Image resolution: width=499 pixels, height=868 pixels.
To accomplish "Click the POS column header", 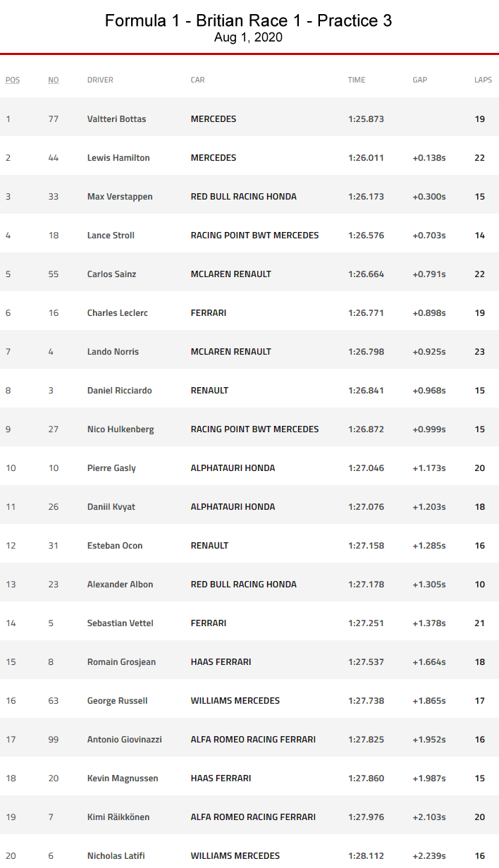I will coord(13,80).
